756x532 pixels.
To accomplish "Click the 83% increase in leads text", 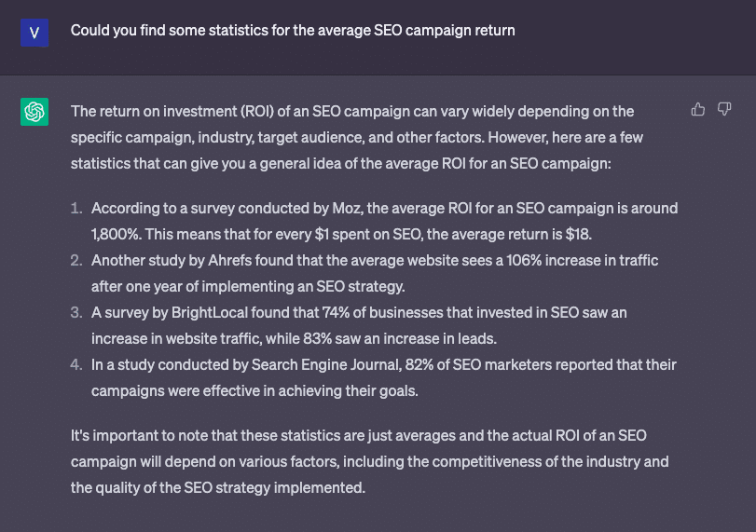I will (399, 338).
